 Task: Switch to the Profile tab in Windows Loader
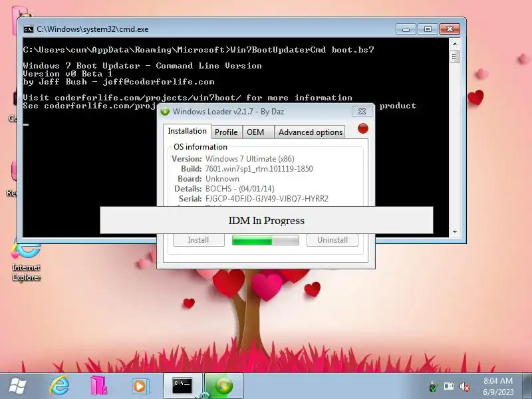[226, 132]
